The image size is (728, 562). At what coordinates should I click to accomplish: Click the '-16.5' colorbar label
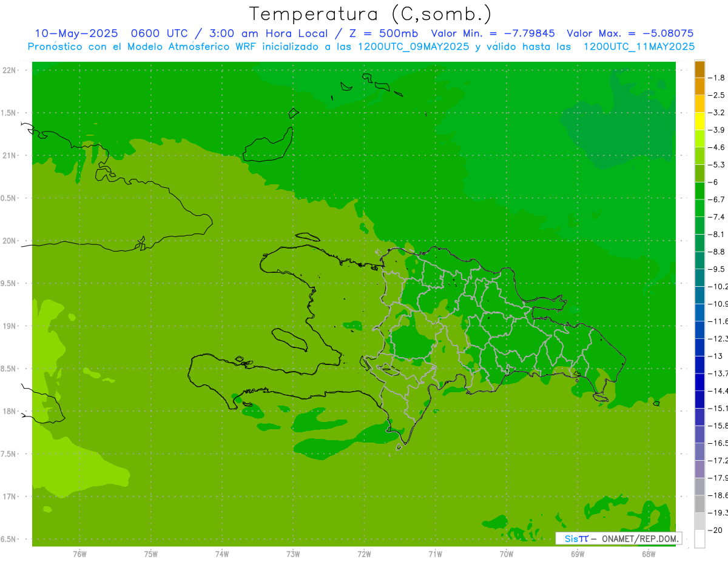[x=718, y=443]
